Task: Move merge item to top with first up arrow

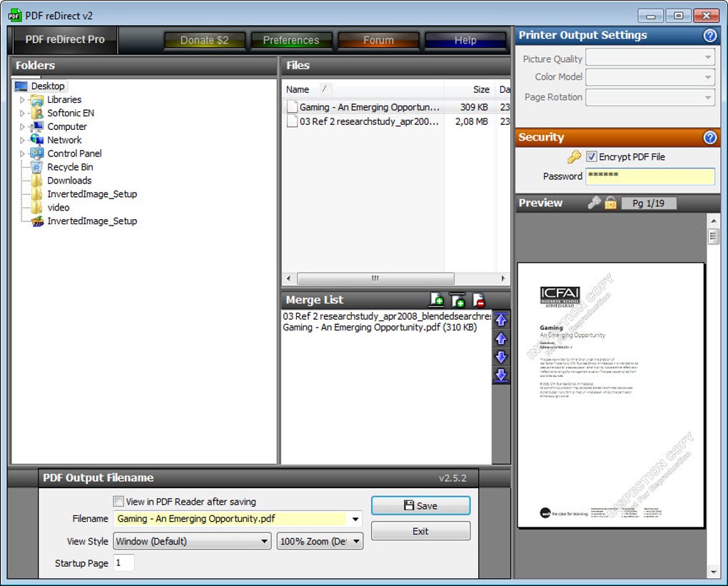Action: [501, 320]
